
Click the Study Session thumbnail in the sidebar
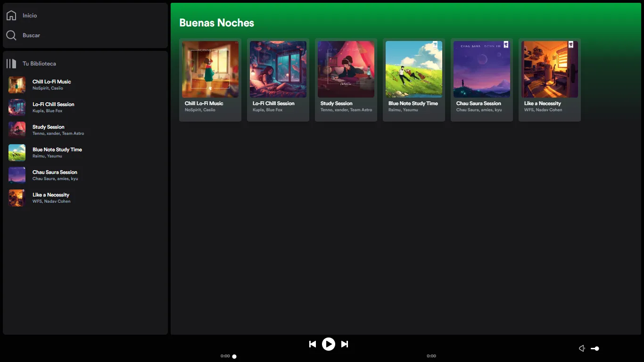17,130
